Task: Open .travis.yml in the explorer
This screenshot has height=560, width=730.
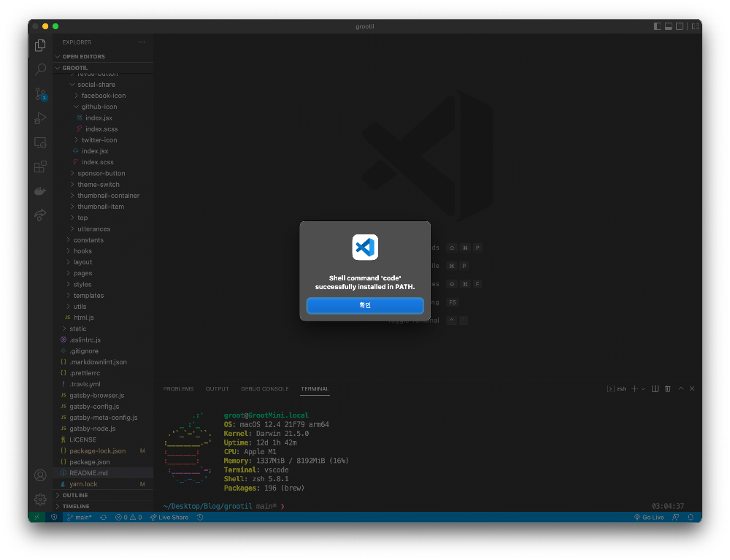Action: pyautogui.click(x=103, y=385)
